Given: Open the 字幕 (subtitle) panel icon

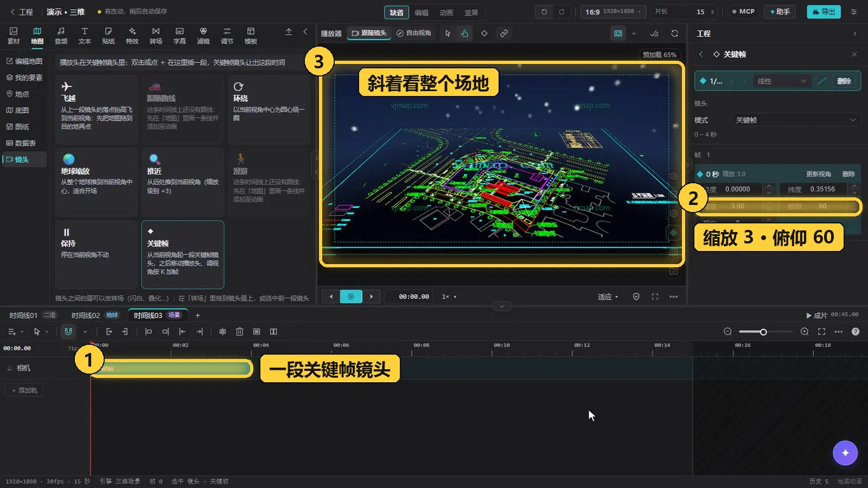Looking at the screenshot, I should point(180,36).
